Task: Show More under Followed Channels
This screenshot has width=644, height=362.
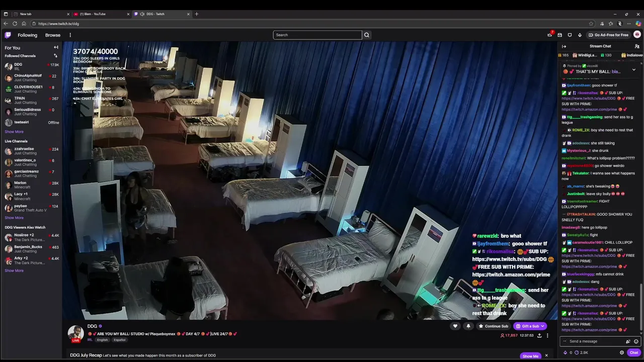Action: (14, 132)
